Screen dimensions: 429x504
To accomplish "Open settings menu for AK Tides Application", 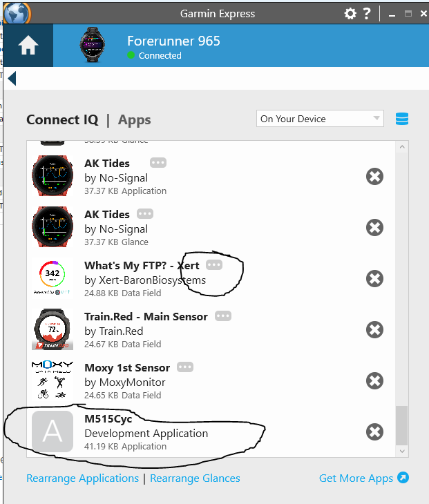I will 158,163.
